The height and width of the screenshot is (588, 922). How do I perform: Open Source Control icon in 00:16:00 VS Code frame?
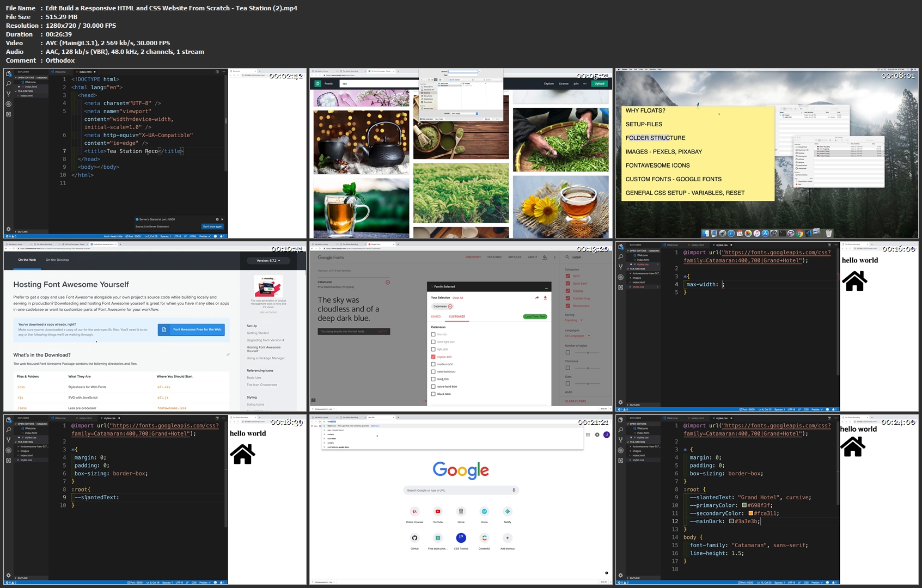pyautogui.click(x=620, y=267)
